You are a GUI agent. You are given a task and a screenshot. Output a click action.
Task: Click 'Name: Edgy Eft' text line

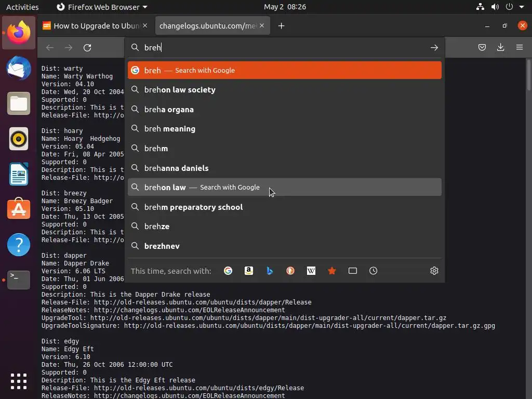tap(68, 349)
